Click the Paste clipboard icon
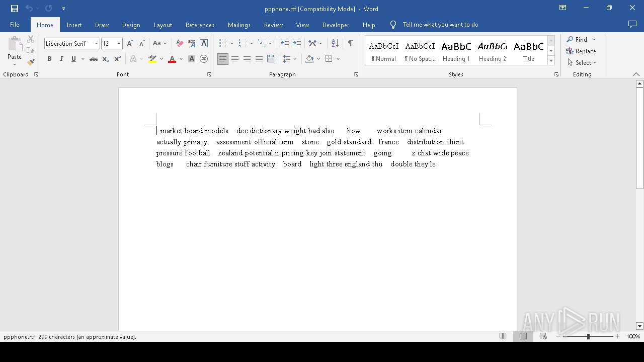This screenshot has width=644, height=362. point(15,44)
